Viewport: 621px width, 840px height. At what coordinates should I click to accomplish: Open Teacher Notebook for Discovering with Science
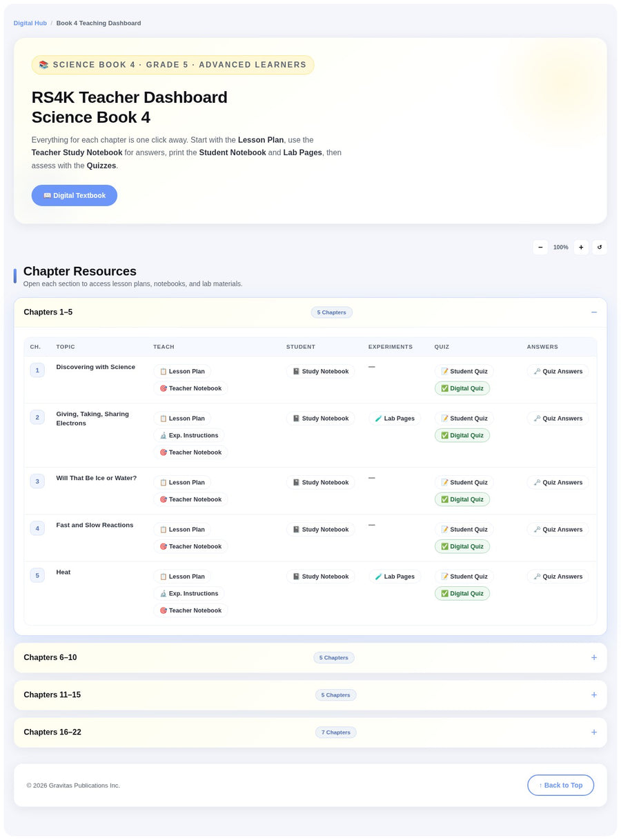(x=190, y=388)
